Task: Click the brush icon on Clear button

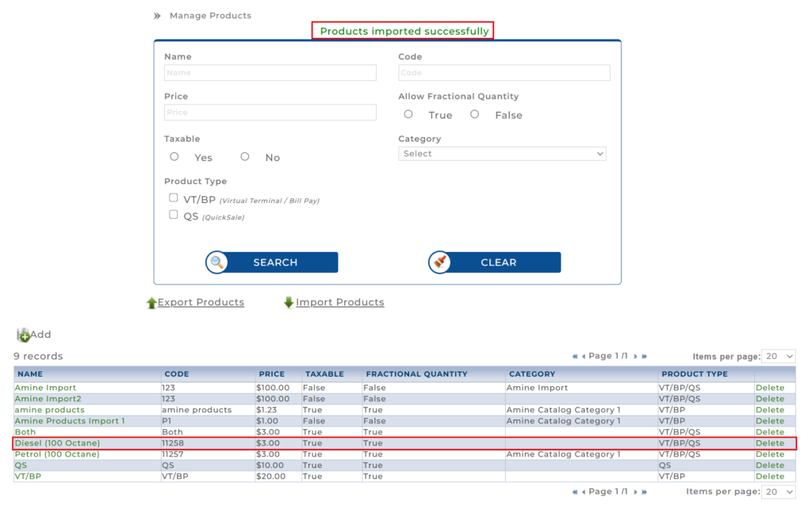Action: tap(440, 262)
